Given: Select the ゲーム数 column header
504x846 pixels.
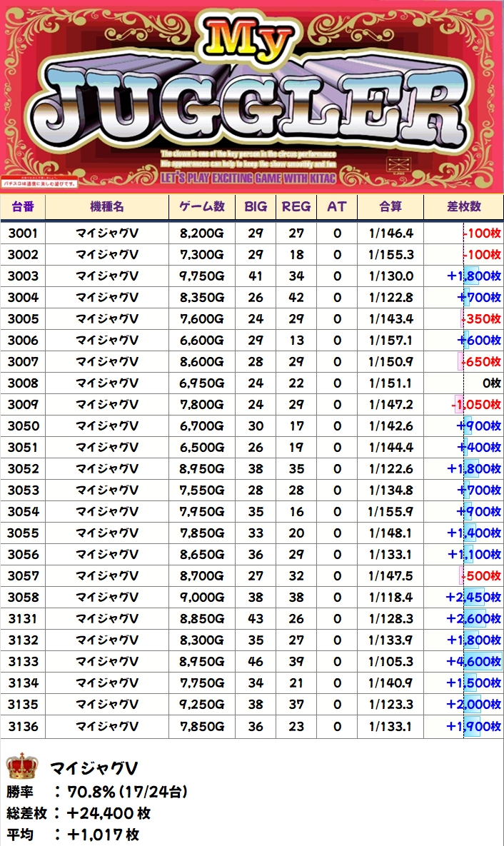Looking at the screenshot, I should 202,206.
